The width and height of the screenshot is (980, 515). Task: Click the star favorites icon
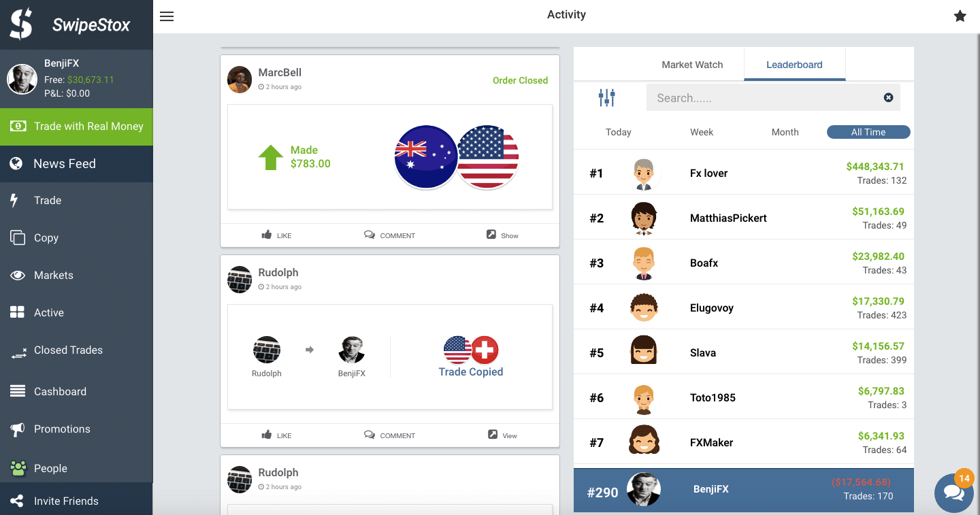[x=960, y=16]
